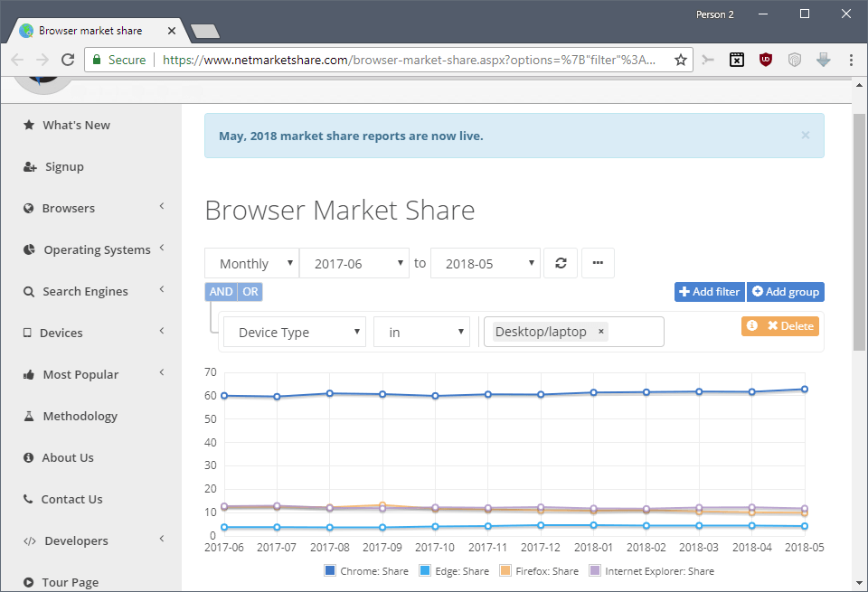Image resolution: width=868 pixels, height=592 pixels.
Task: Open the Monthly interval dropdown
Action: click(252, 263)
